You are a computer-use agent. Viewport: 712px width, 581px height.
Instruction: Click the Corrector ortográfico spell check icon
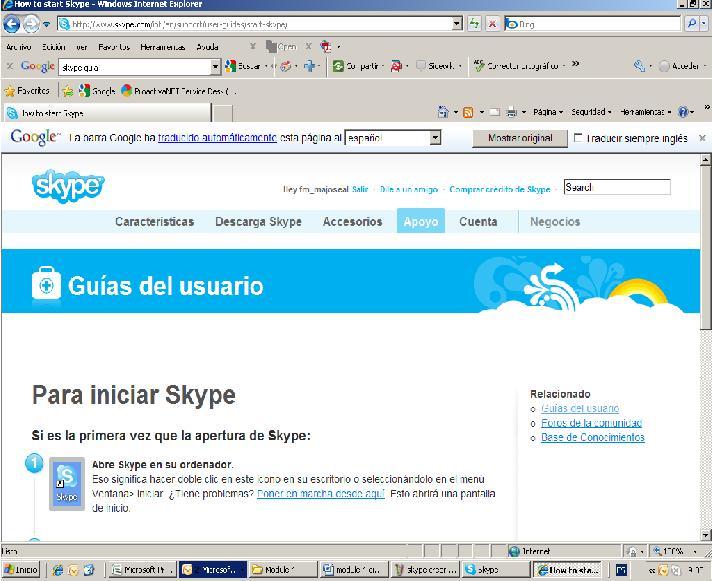point(479,66)
